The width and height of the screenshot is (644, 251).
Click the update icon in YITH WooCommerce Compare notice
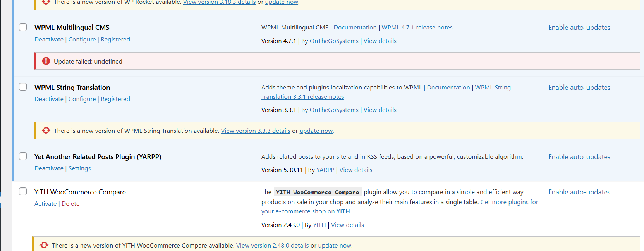pyautogui.click(x=44, y=245)
